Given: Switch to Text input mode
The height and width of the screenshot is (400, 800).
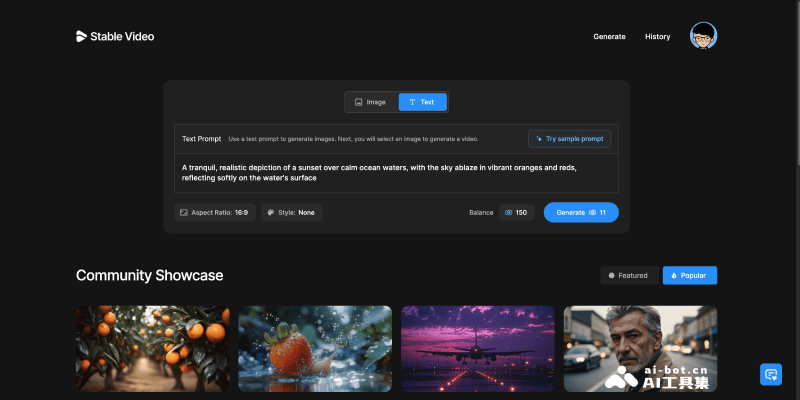Looking at the screenshot, I should [x=422, y=102].
